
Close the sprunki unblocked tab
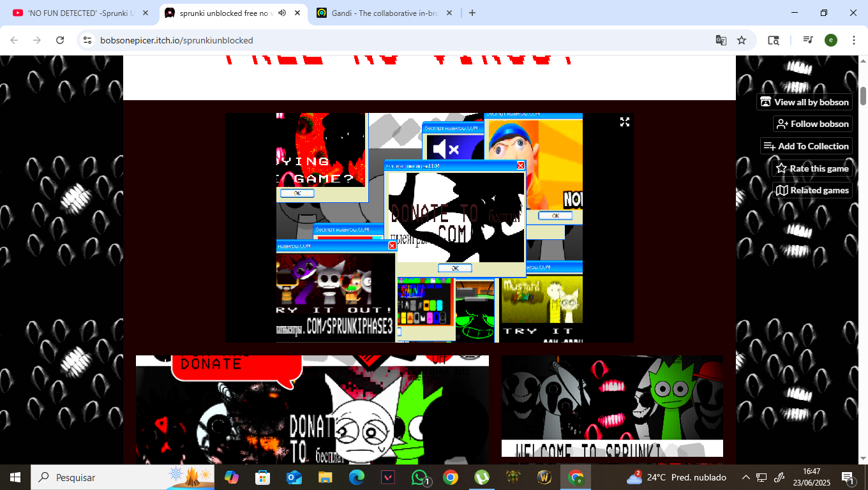coord(297,13)
